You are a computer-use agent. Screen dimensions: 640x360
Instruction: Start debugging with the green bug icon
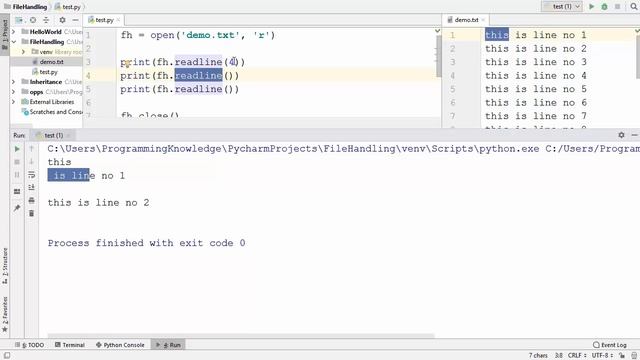tap(604, 7)
